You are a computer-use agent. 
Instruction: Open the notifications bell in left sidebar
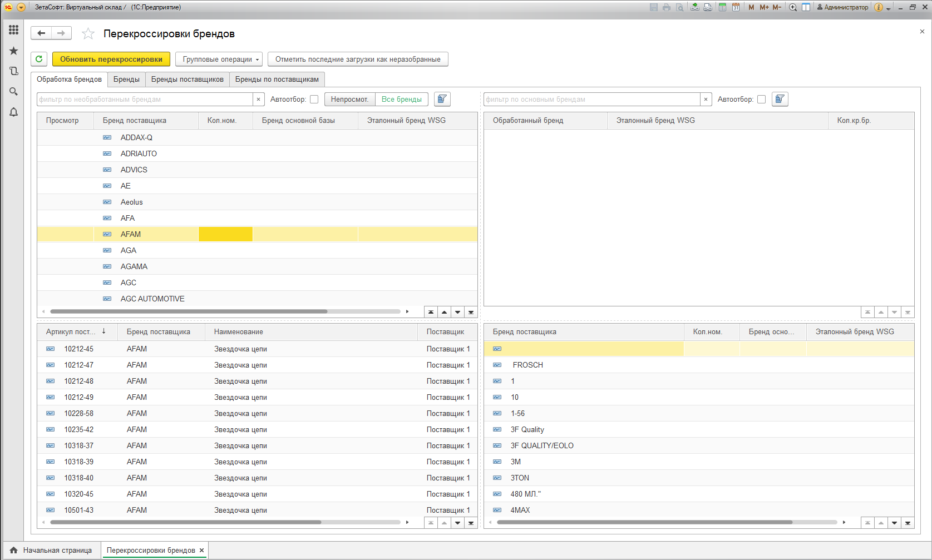pos(14,112)
